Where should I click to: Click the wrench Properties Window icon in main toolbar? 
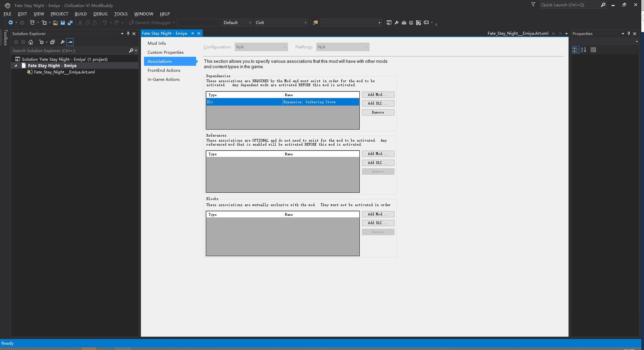point(396,22)
